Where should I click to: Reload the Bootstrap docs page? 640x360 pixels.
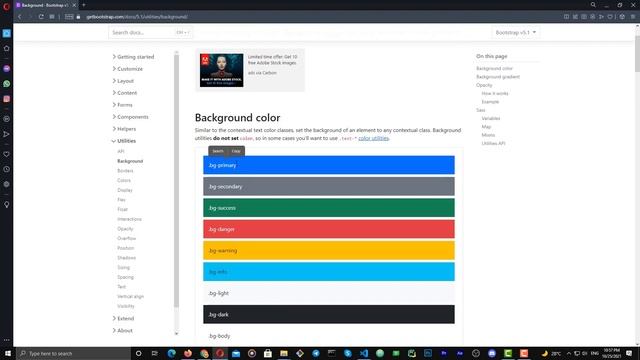point(41,17)
